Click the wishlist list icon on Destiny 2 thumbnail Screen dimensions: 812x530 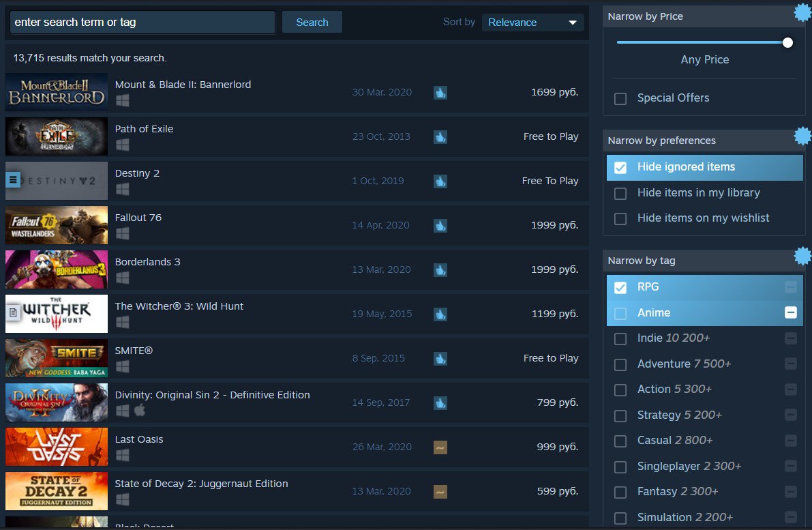tap(13, 180)
